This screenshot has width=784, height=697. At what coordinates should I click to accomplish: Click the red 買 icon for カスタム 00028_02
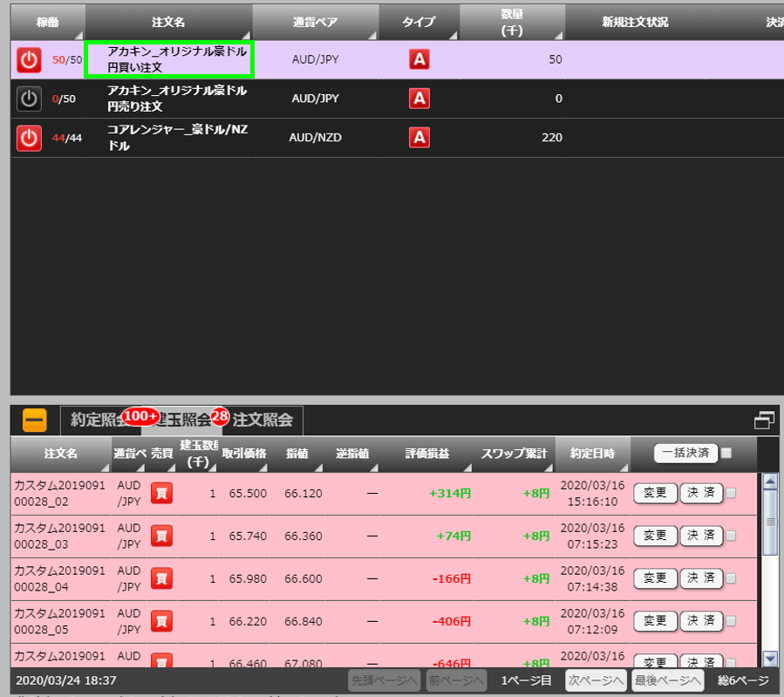tap(161, 494)
